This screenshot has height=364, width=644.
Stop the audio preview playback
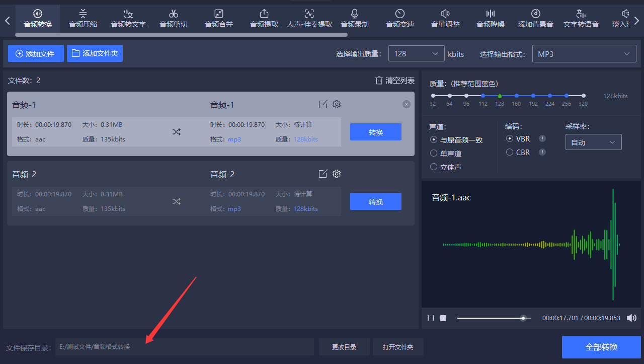click(443, 318)
